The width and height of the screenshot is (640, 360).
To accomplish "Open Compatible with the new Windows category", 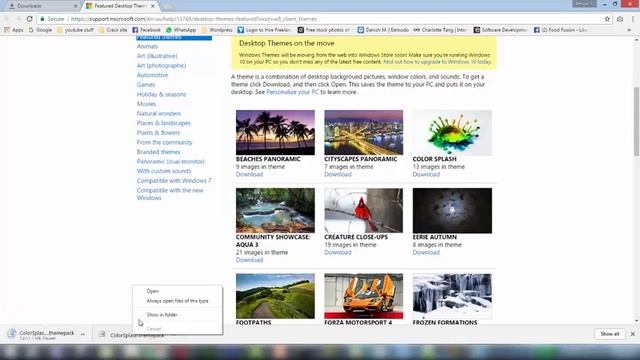I will [170, 194].
